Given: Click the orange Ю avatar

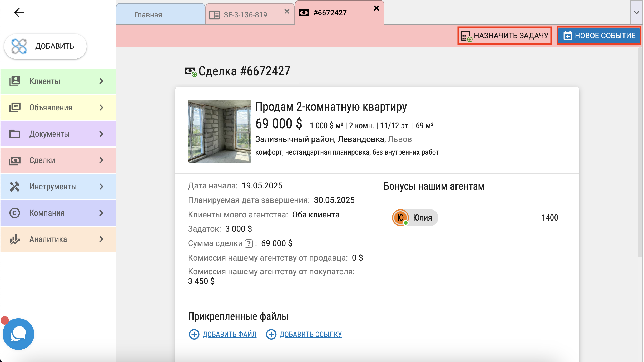Looking at the screenshot, I should coord(400,218).
